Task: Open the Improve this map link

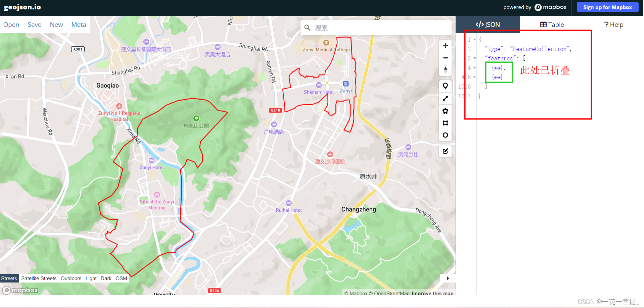Action: pos(432,293)
